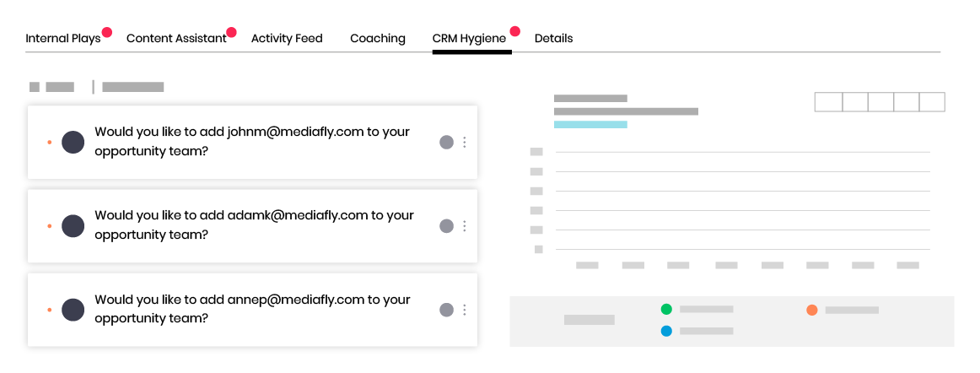Open the Internal Plays tab

(63, 38)
